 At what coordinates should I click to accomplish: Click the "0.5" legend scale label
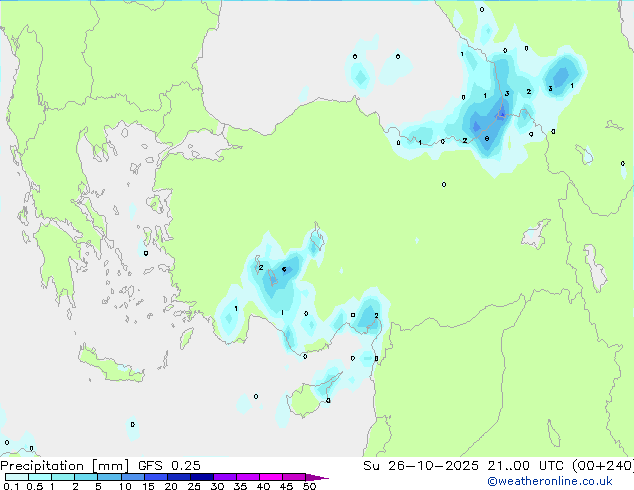(x=35, y=486)
